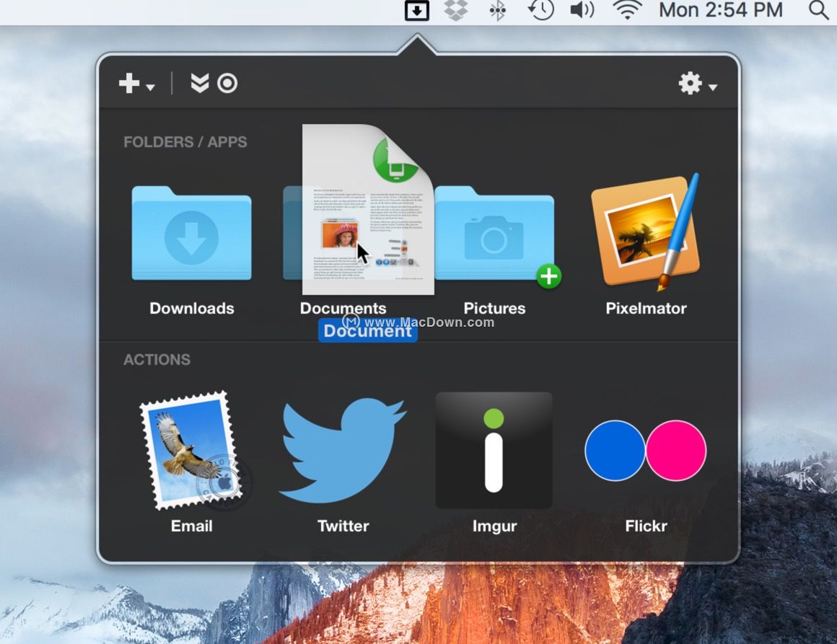This screenshot has height=644, width=837.
Task: Click the Email label
Action: pyautogui.click(x=192, y=526)
